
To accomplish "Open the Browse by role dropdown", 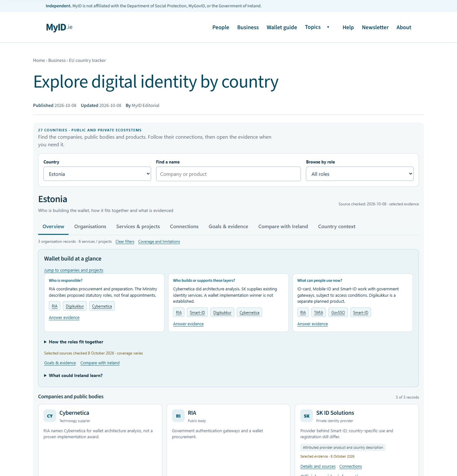I will tap(360, 174).
